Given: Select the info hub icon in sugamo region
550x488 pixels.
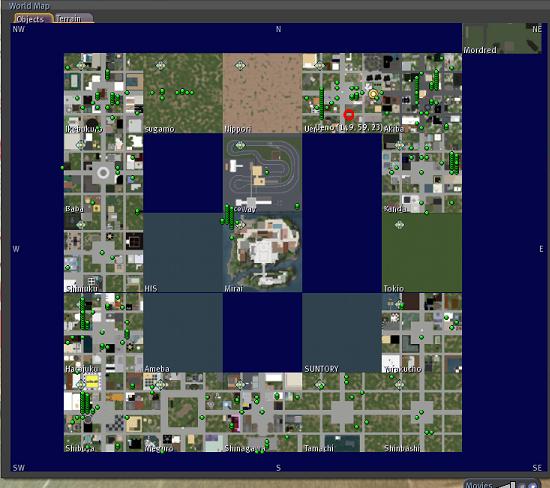Looking at the screenshot, I should pyautogui.click(x=161, y=66).
